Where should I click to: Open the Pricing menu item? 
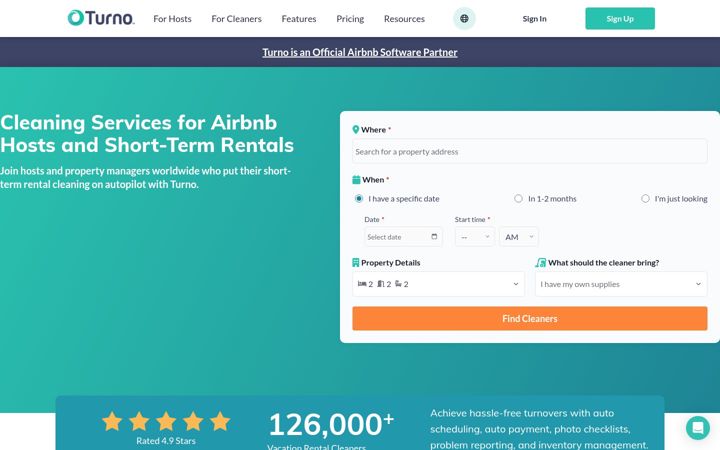pyautogui.click(x=350, y=19)
